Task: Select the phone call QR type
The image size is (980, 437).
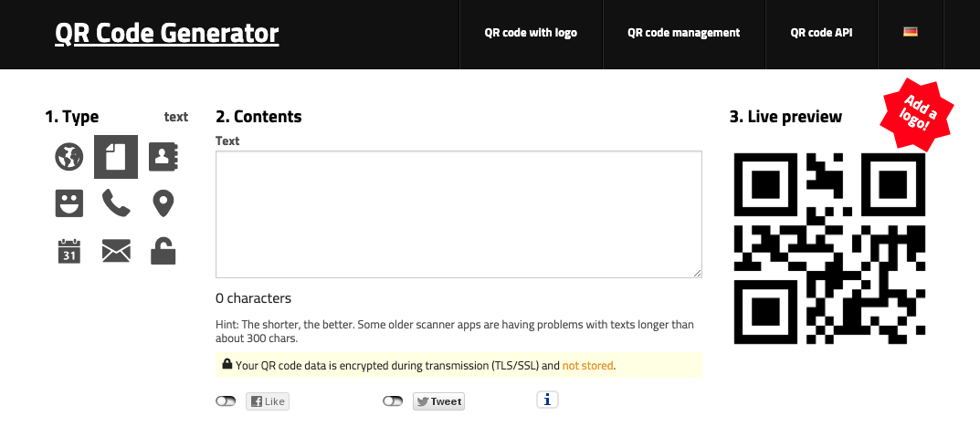Action: (116, 203)
